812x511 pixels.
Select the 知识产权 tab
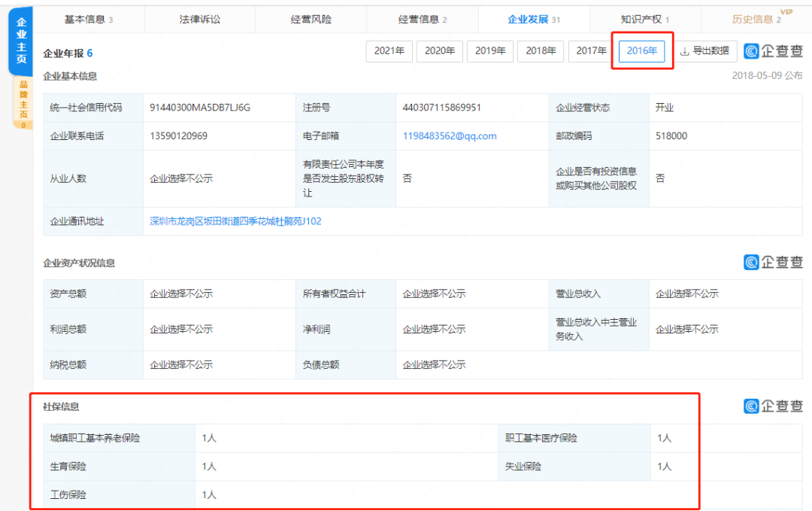(644, 19)
